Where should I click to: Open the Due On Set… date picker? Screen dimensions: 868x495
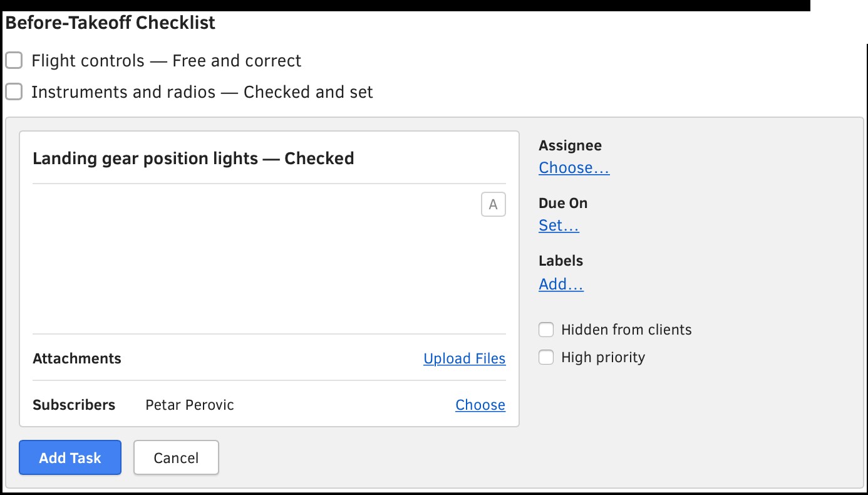(559, 226)
